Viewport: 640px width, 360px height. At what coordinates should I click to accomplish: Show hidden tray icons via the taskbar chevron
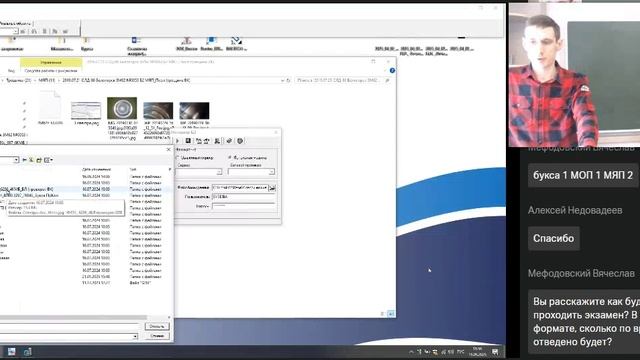pos(411,351)
